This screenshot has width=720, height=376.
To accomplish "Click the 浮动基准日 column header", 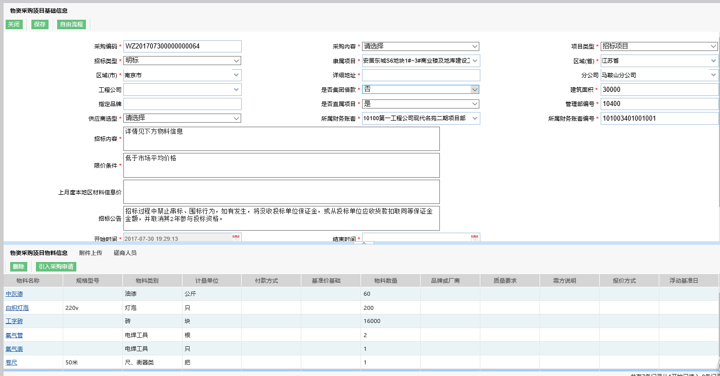I will coord(689,281).
